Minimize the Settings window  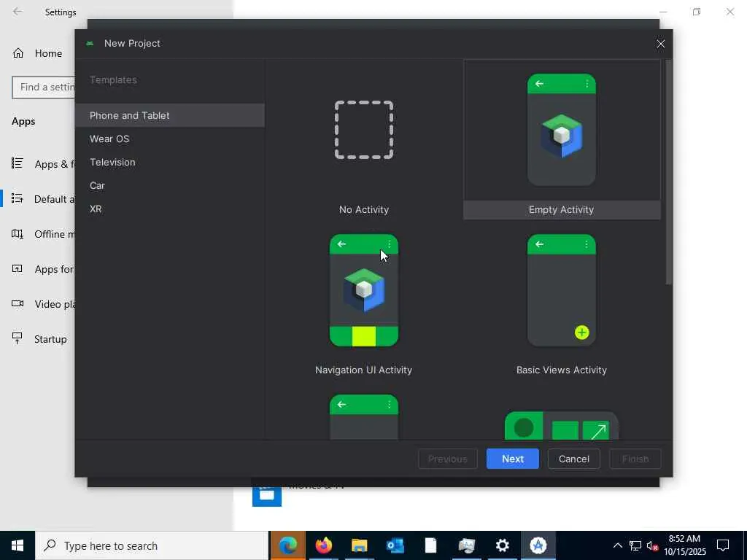(662, 12)
